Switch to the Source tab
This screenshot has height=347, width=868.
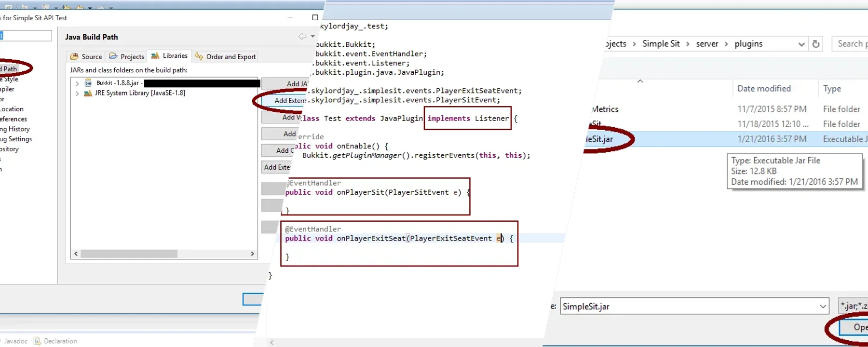point(86,56)
